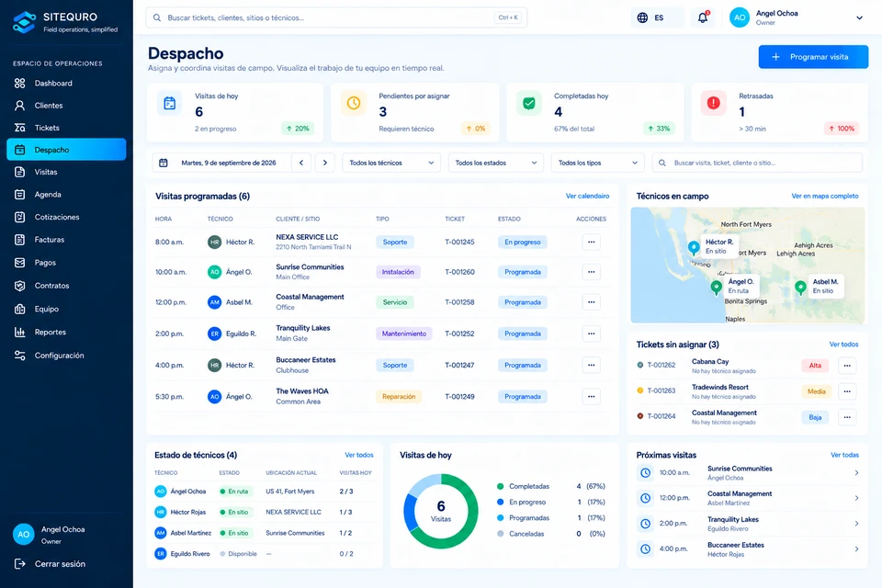Click En progreso legend color dot
The width and height of the screenshot is (882, 588).
pos(500,502)
